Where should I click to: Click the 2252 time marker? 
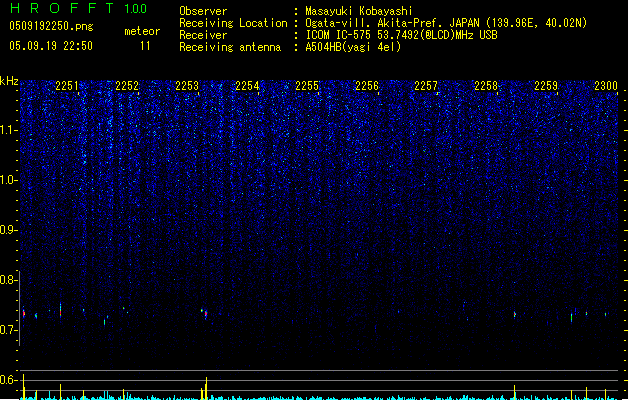tap(127, 86)
